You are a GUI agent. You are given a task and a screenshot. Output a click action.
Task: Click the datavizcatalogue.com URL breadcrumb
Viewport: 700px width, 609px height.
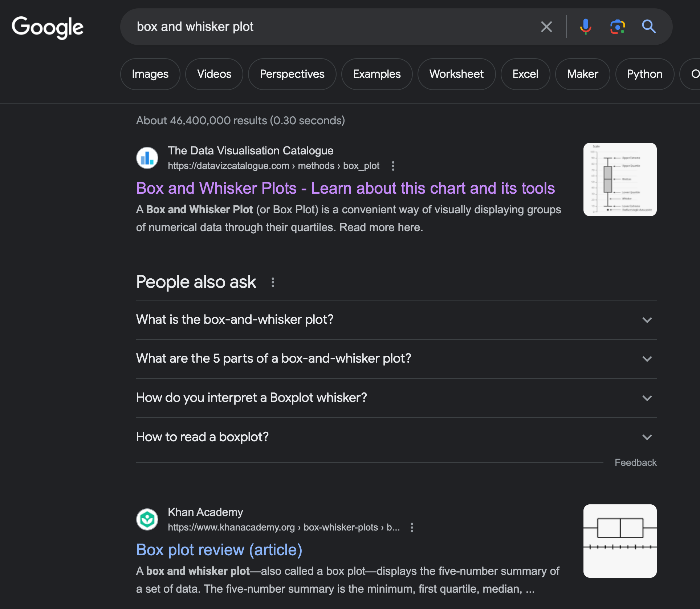[x=273, y=166]
